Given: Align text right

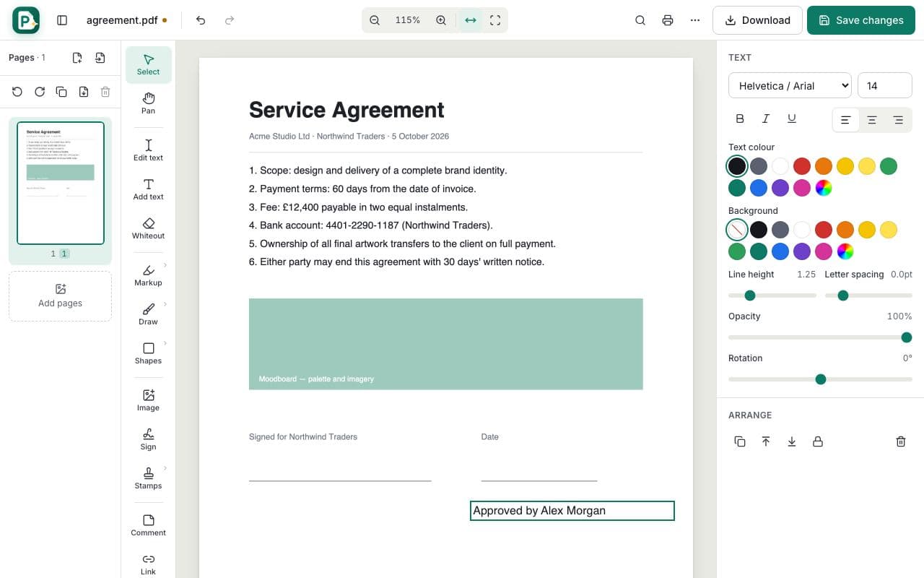Looking at the screenshot, I should (898, 120).
